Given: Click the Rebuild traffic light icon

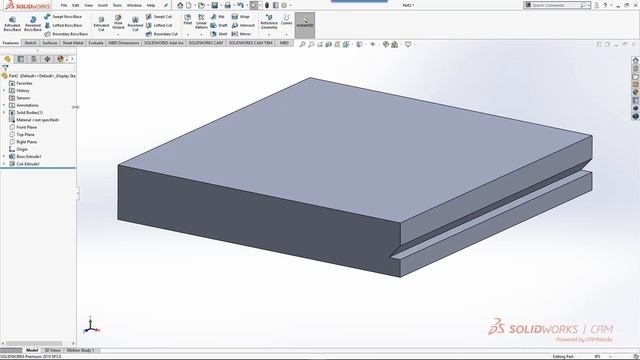Looking at the screenshot, I should pyautogui.click(x=267, y=5).
